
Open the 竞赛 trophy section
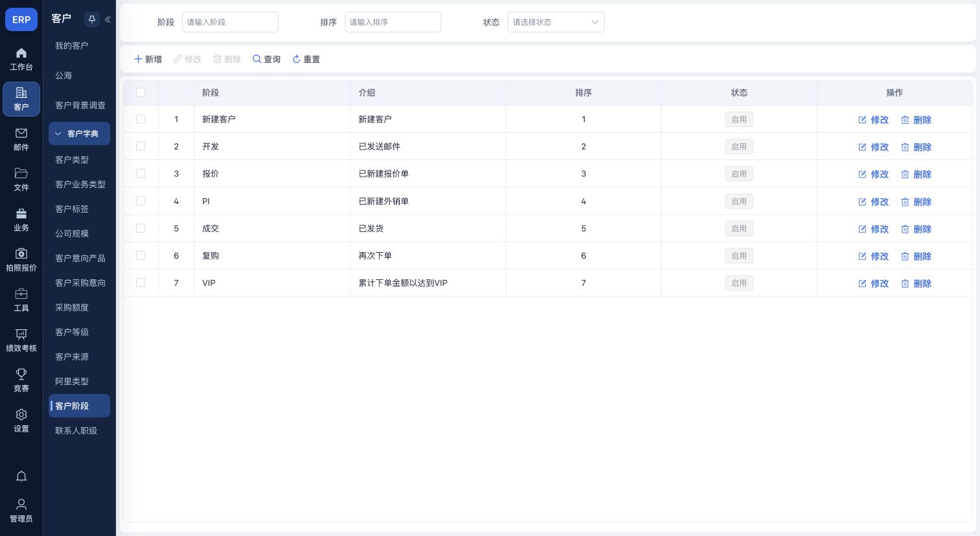click(21, 380)
